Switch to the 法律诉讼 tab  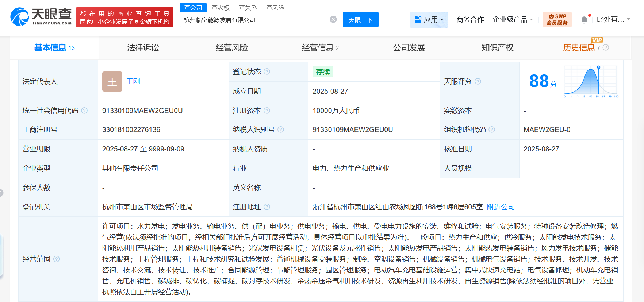pos(143,48)
